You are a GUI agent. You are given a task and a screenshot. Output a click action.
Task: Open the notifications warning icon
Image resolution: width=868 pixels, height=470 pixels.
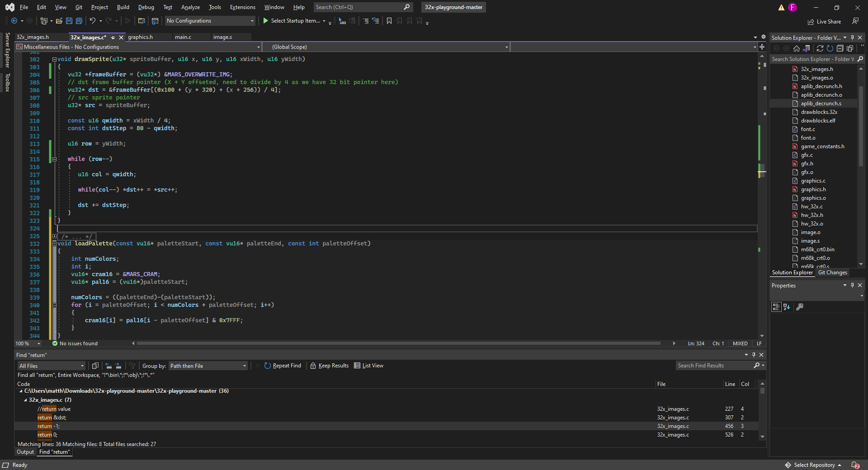point(781,7)
